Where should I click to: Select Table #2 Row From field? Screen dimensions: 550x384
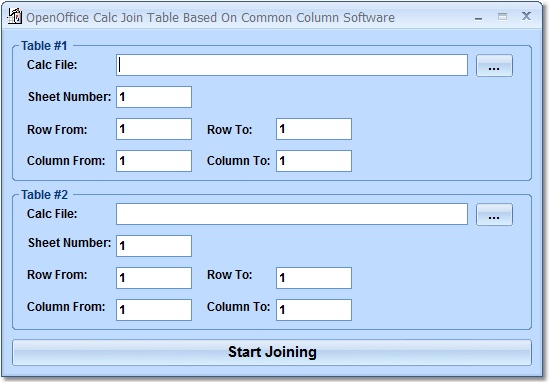tap(154, 278)
